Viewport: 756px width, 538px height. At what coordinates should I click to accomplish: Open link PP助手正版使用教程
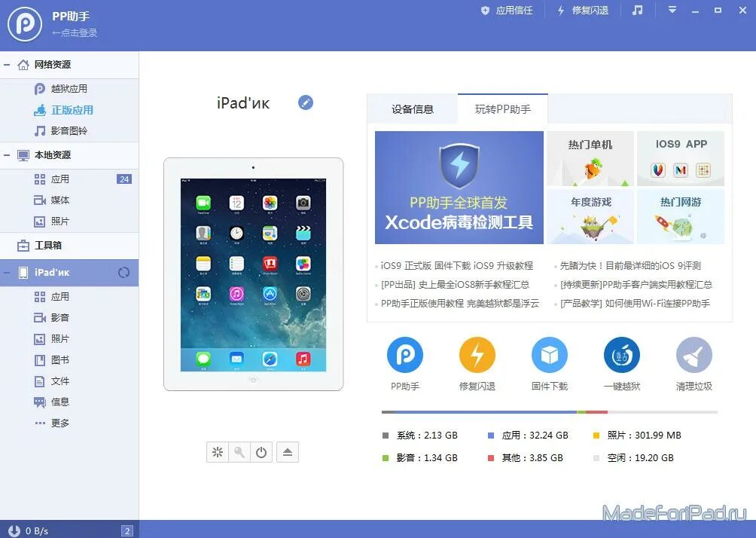coord(460,304)
